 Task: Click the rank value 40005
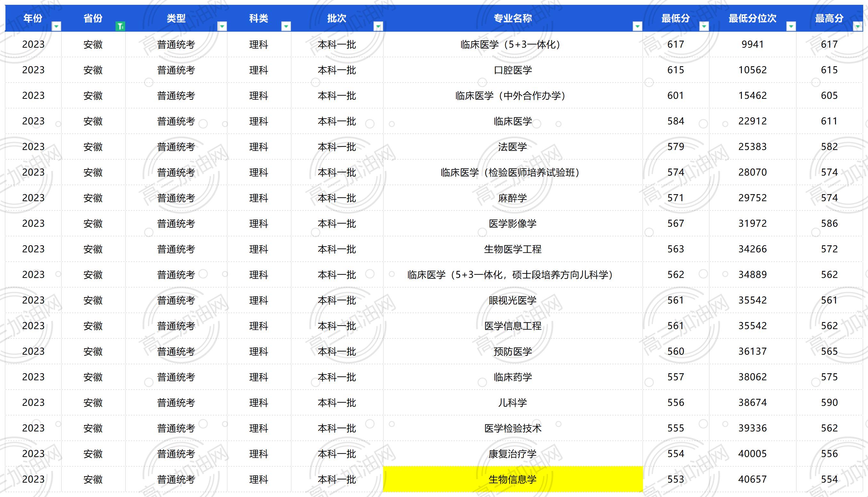coord(752,454)
